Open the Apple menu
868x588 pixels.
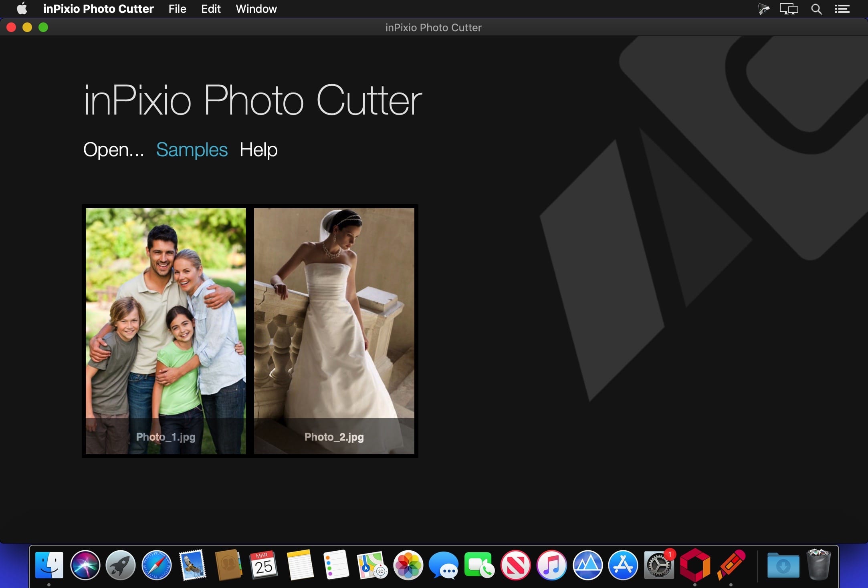tap(22, 8)
